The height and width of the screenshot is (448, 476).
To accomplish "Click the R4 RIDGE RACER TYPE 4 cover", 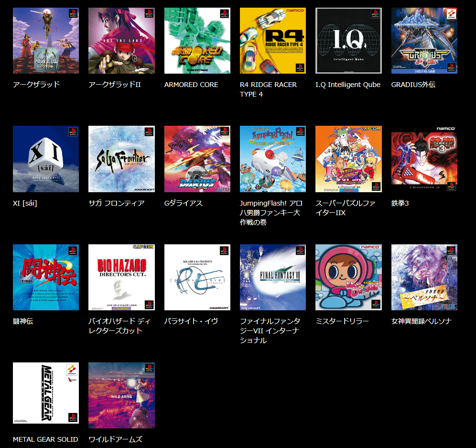I will pos(272,40).
